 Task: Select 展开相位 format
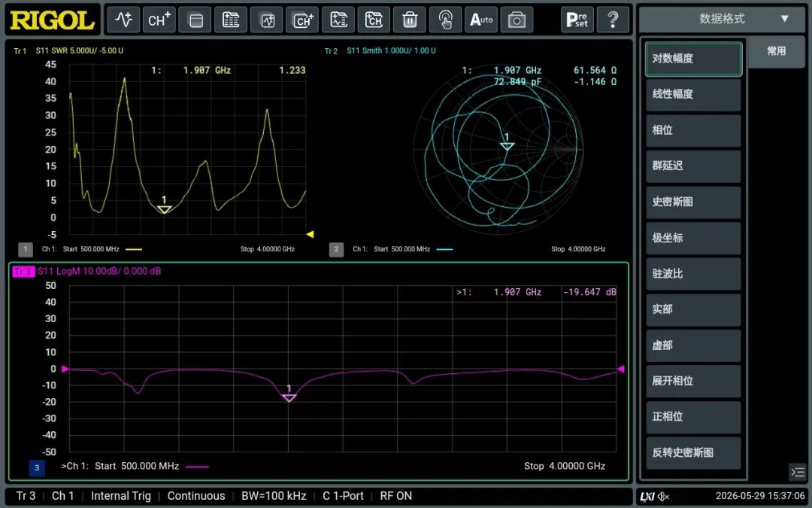coord(693,381)
